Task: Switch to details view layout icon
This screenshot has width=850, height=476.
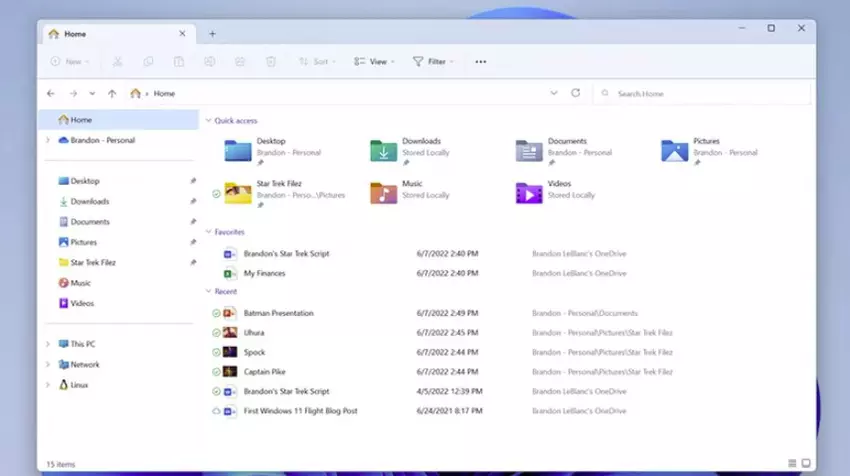Action: (792, 464)
